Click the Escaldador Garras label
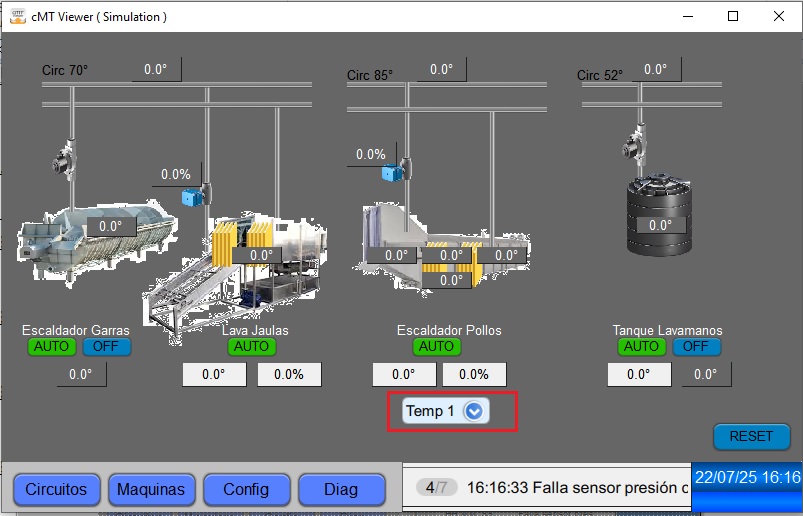The height and width of the screenshot is (516, 803). 76,330
